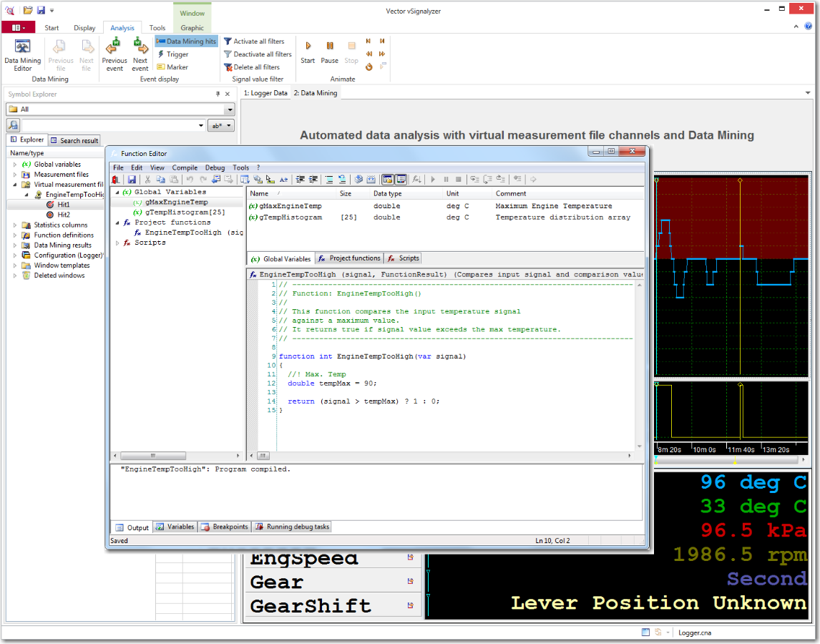Switch to the Scripts tab
The width and height of the screenshot is (820, 644).
[403, 258]
